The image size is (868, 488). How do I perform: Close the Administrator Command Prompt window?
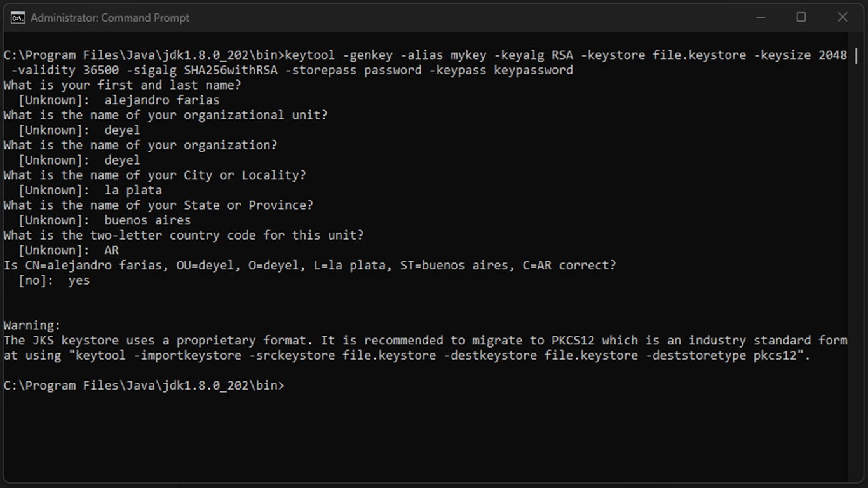coord(843,17)
